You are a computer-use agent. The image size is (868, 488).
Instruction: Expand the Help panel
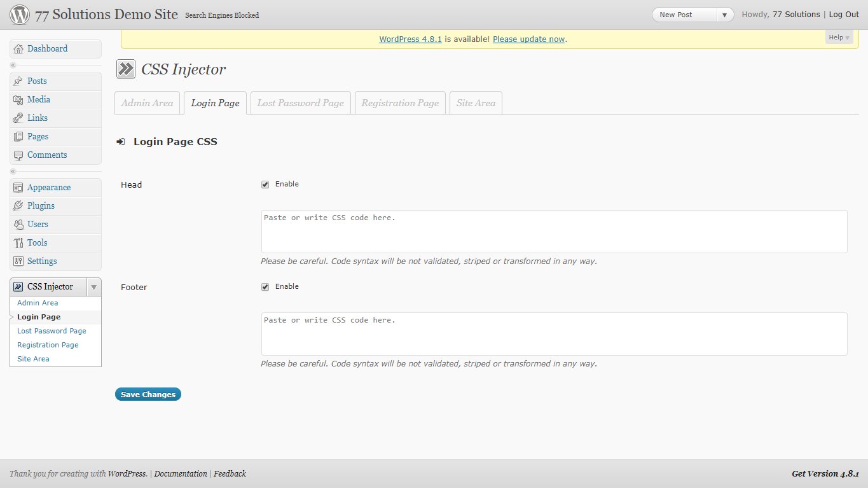pos(839,38)
